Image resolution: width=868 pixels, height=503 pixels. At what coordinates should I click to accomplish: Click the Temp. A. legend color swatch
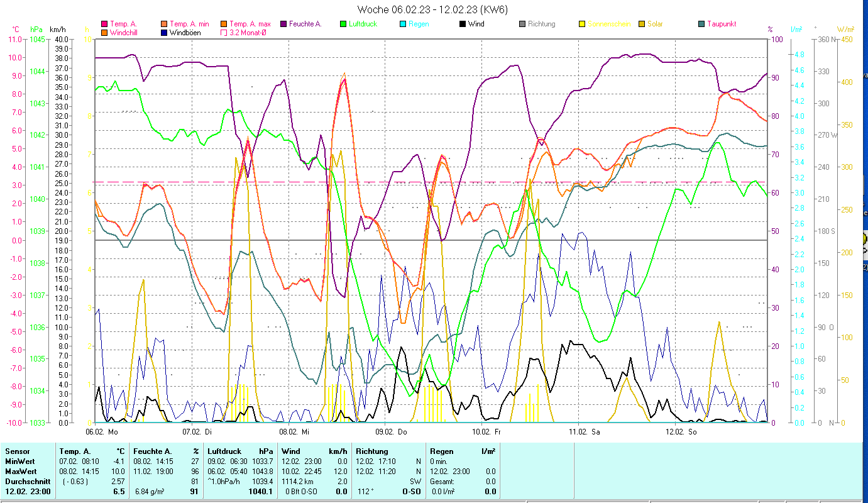click(104, 24)
